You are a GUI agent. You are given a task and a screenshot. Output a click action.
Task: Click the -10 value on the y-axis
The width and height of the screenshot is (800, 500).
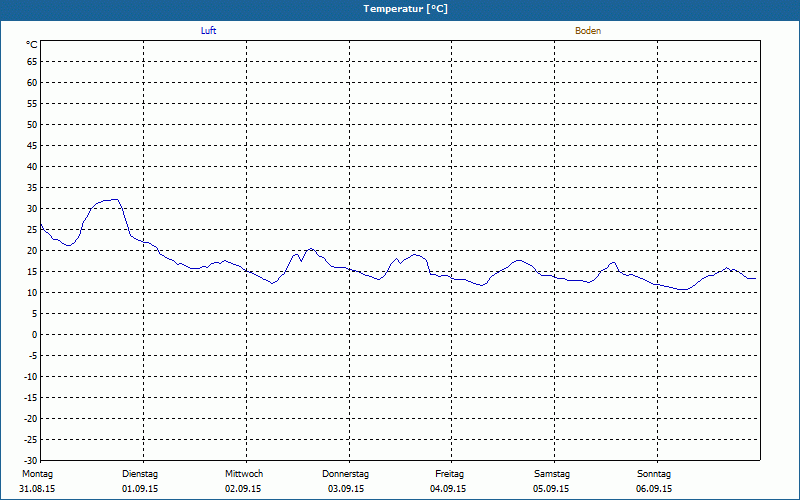pos(31,377)
